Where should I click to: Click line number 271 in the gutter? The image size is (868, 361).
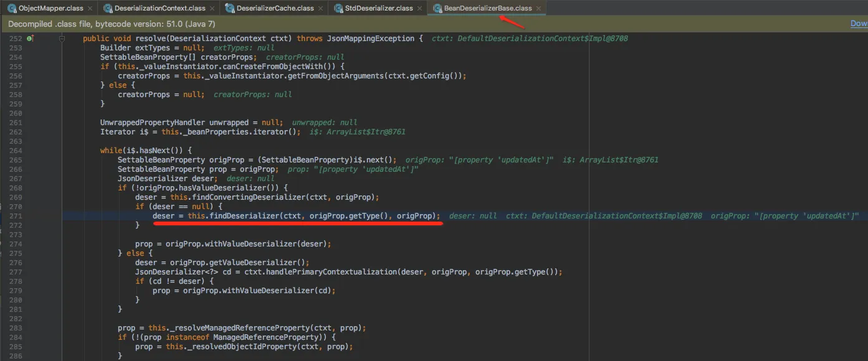[x=16, y=216]
